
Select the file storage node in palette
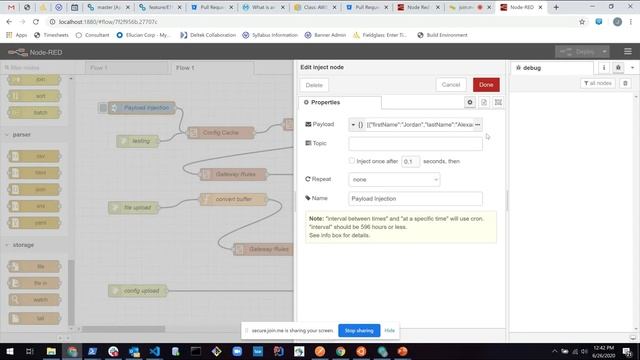point(34,267)
